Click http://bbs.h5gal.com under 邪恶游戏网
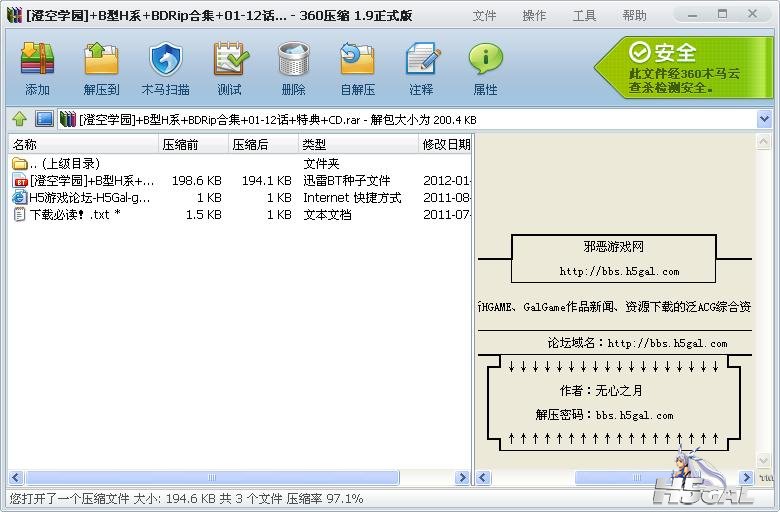This screenshot has width=780, height=512. click(619, 272)
